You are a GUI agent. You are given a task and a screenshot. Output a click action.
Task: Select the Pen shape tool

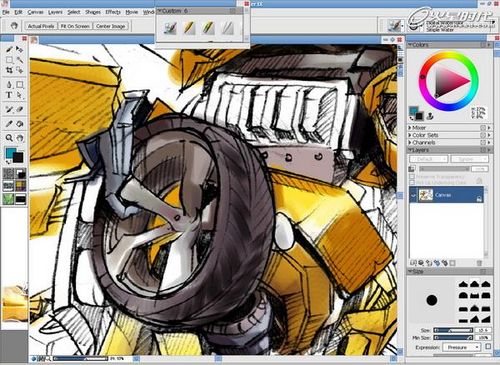[9, 85]
